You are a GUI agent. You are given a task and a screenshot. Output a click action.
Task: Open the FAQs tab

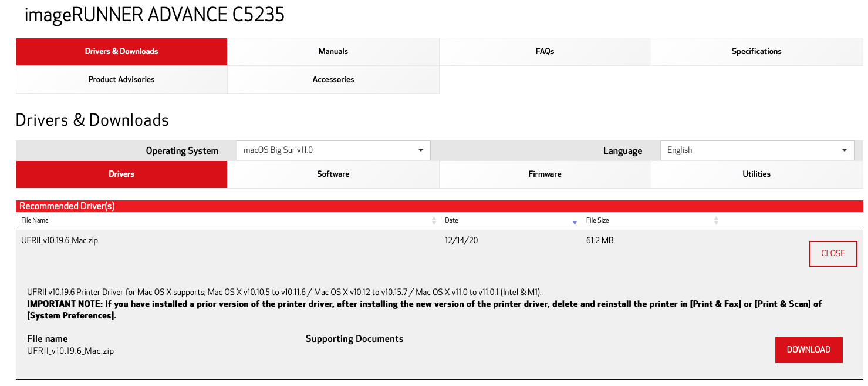click(x=545, y=51)
